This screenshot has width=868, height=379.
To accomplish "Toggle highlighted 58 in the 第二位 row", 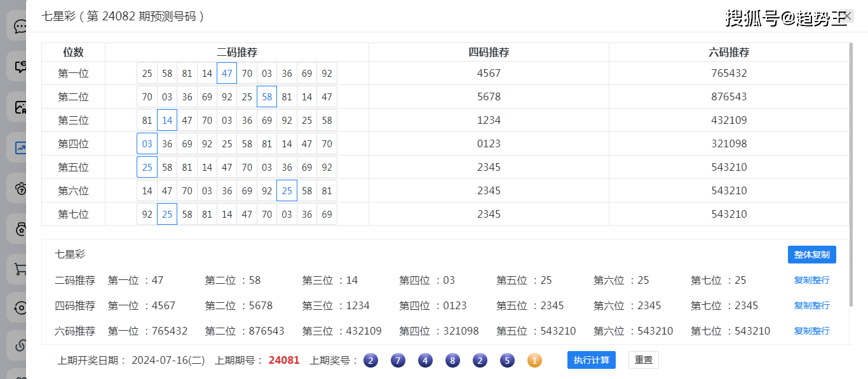I will [267, 96].
